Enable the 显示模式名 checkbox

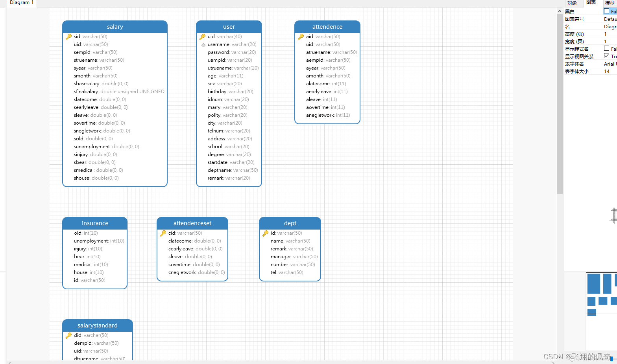coord(606,48)
